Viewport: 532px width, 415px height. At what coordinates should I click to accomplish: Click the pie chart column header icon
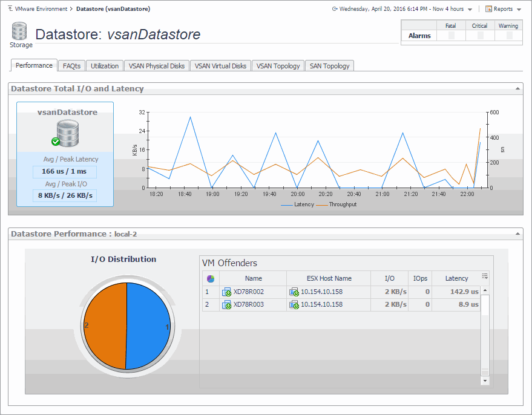(x=210, y=279)
